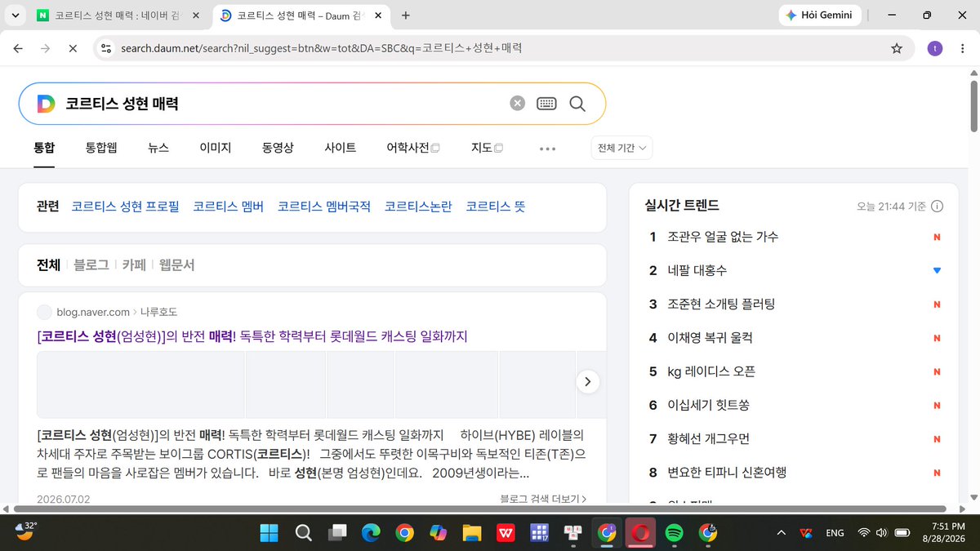The height and width of the screenshot is (551, 980).
Task: Open the Windows Start menu
Action: point(269,533)
